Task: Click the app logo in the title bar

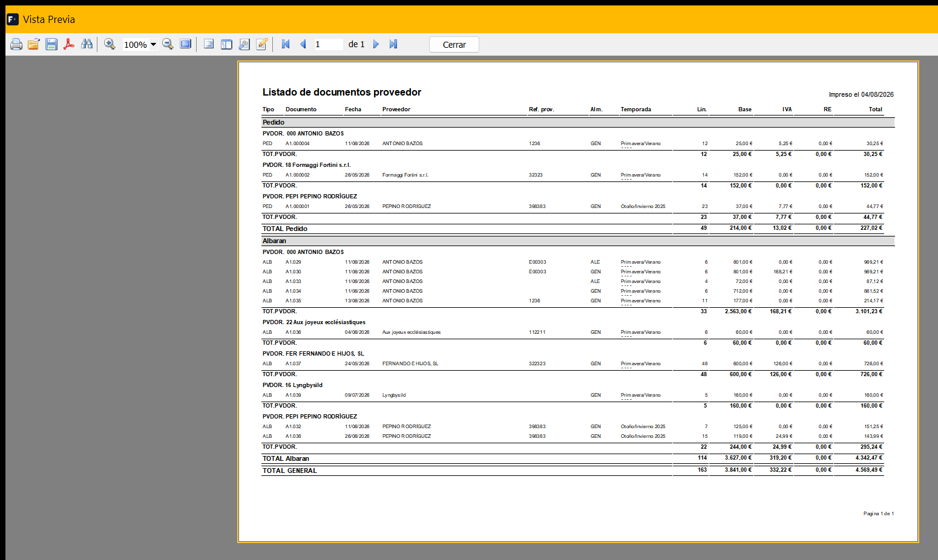Action: 13,19
